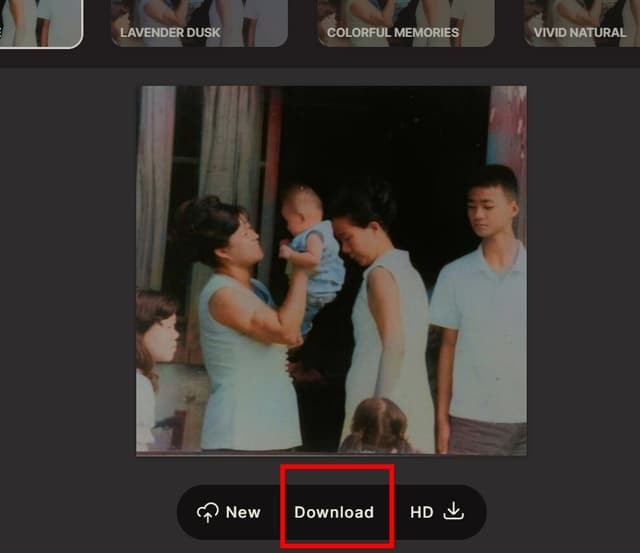Choose the Colorful Memories filter thumbnail
640x553 pixels.
[x=405, y=20]
